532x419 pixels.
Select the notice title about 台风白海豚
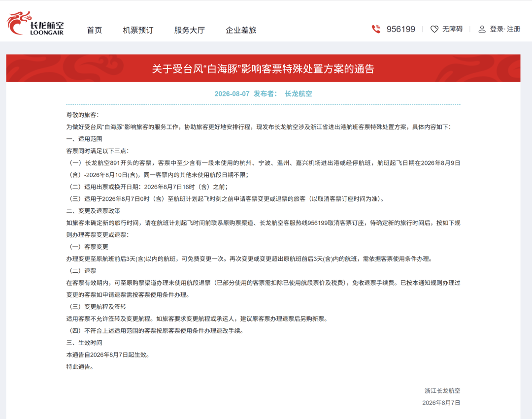263,69
